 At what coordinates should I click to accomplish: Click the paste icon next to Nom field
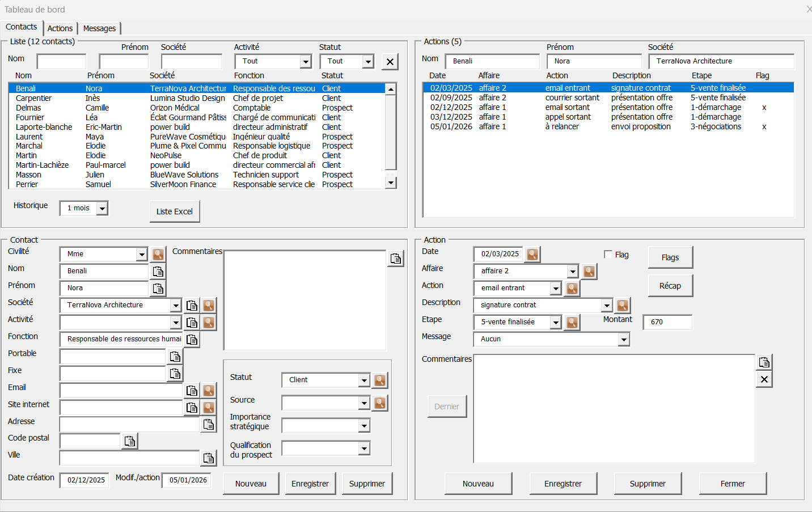coord(158,271)
